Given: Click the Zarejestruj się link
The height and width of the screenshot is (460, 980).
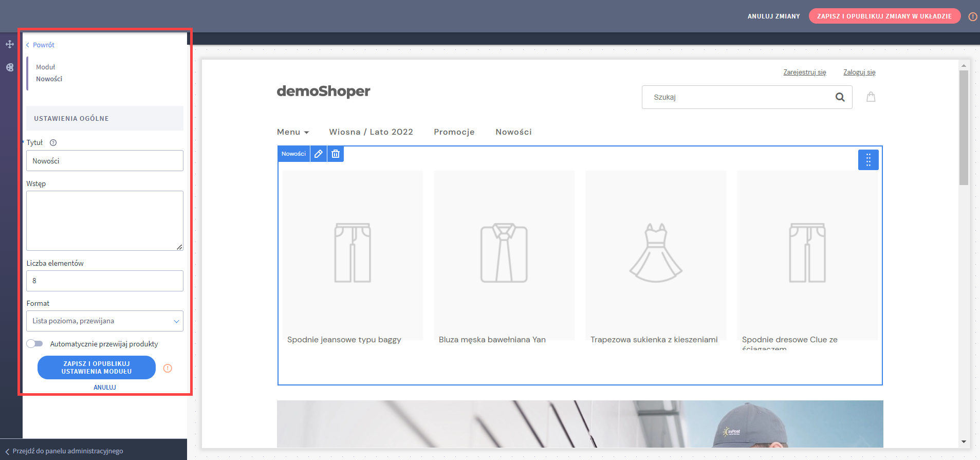Looking at the screenshot, I should tap(805, 72).
